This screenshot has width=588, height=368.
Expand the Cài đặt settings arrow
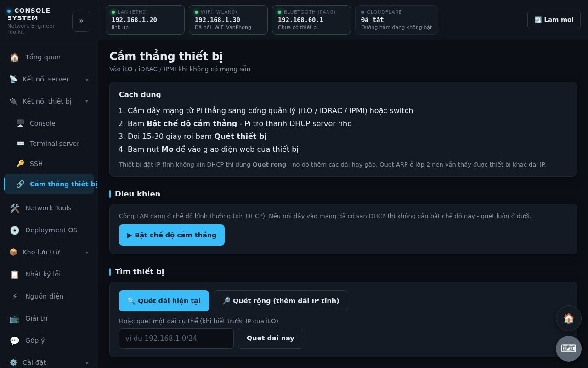click(x=87, y=362)
